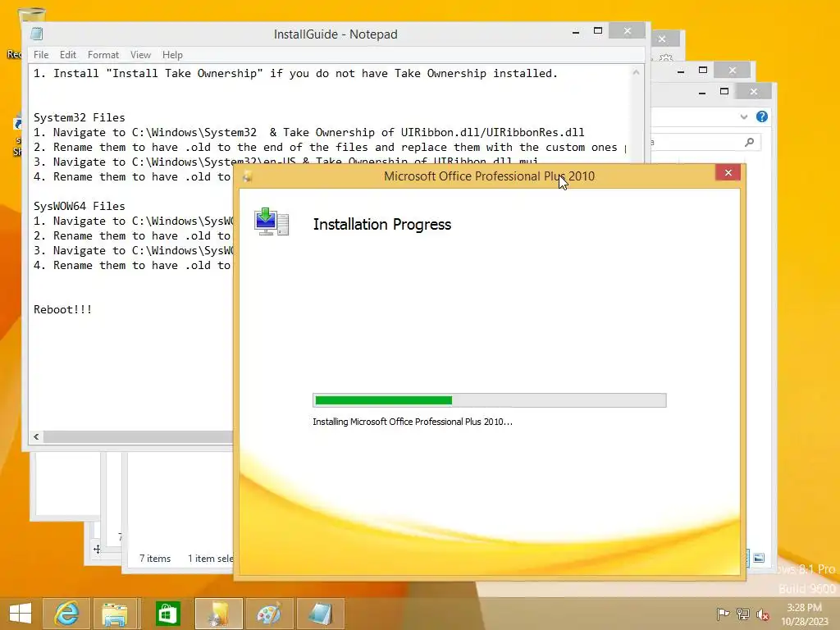
Task: Close the Office 2010 installer dialog
Action: coord(728,172)
